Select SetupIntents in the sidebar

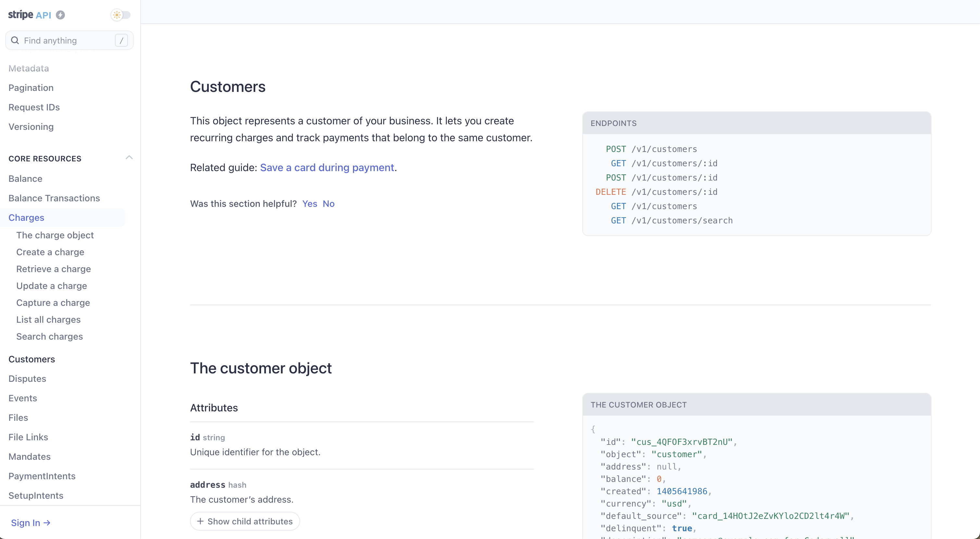coord(36,495)
